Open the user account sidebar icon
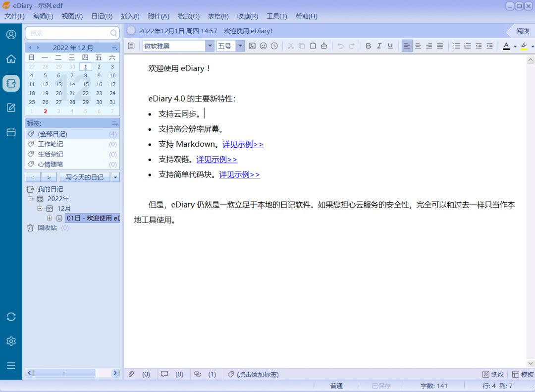Screen dimensions: 535x392 pos(11,35)
